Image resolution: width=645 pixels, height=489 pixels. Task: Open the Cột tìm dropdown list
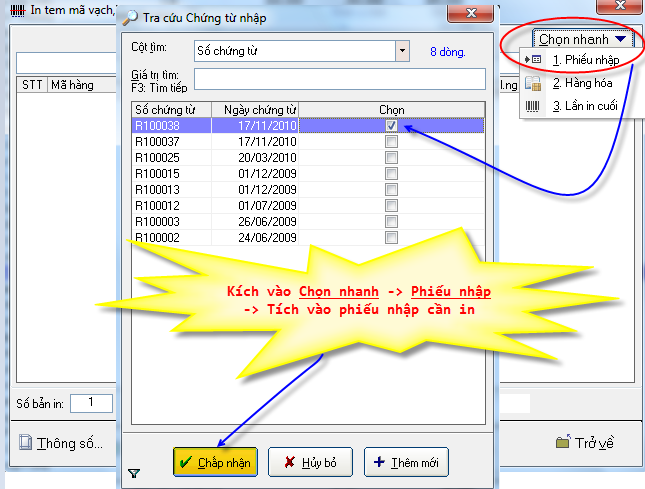point(402,50)
